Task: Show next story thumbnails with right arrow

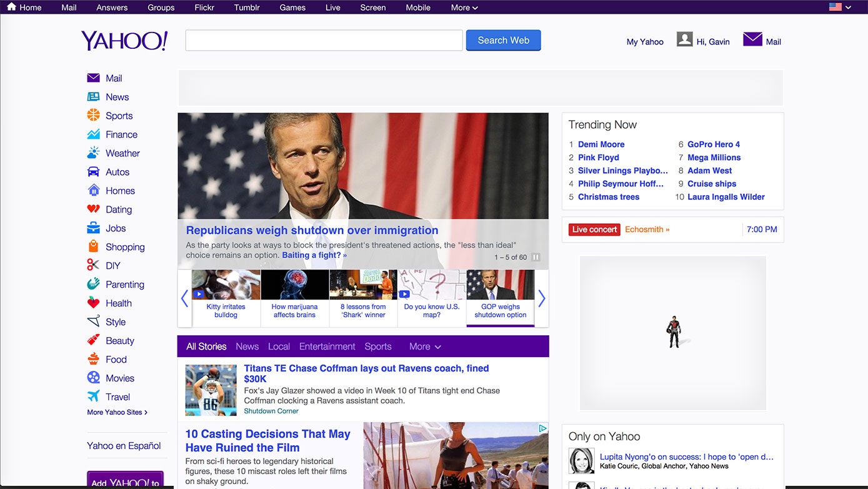Action: pyautogui.click(x=542, y=298)
